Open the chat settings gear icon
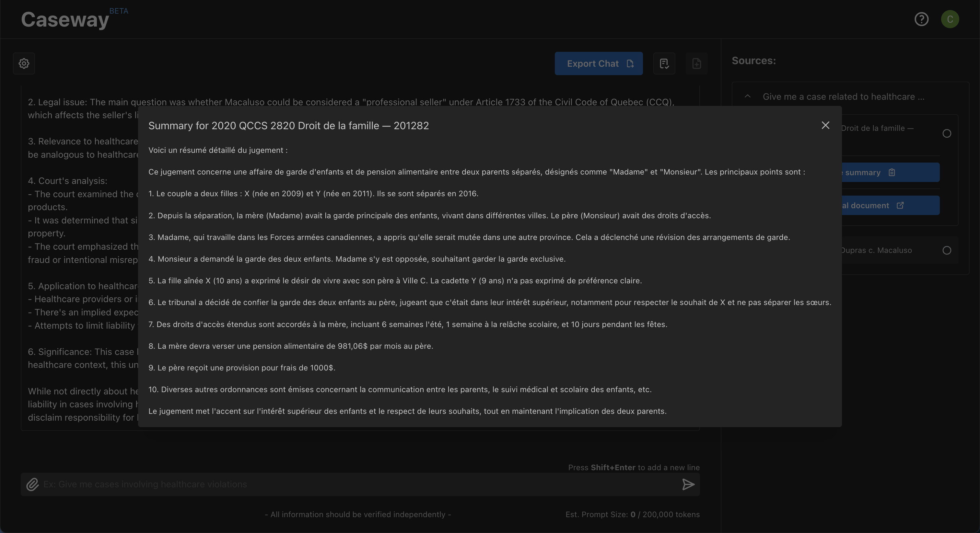 (x=24, y=63)
